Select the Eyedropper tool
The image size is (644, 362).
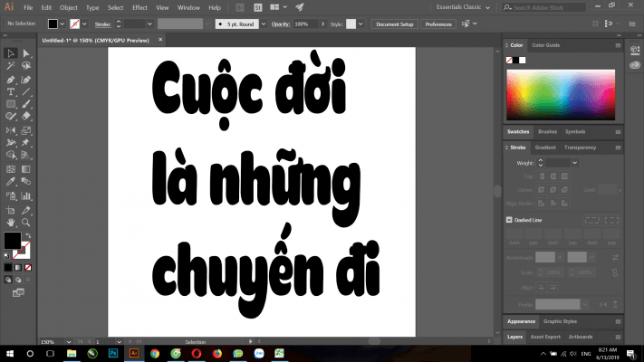coord(10,181)
